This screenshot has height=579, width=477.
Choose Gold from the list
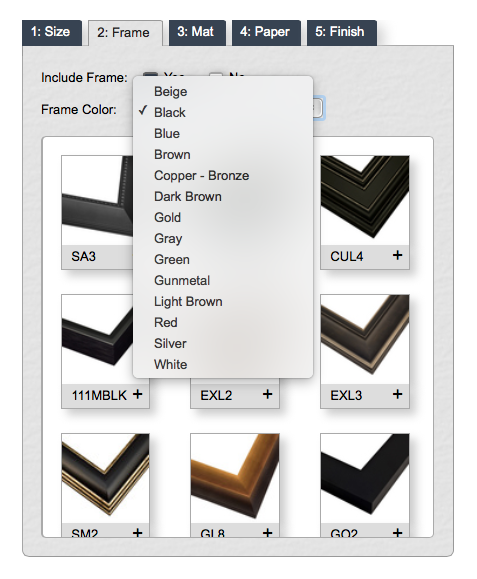point(223,217)
